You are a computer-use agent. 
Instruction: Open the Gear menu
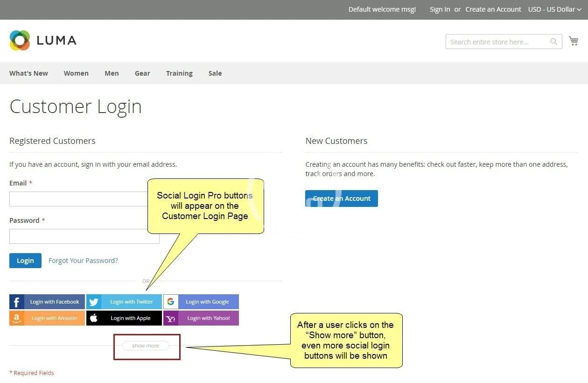(x=142, y=73)
